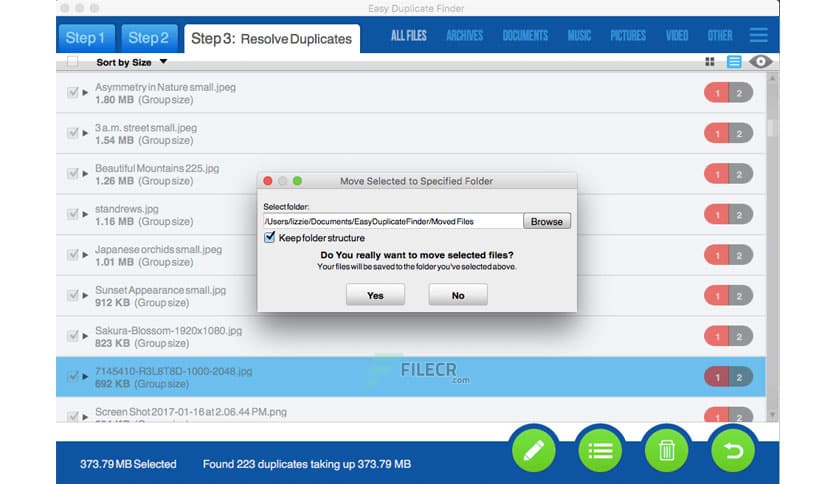Uncheck standrews.jpg checkbox
The width and height of the screenshot is (836, 484).
point(73,214)
